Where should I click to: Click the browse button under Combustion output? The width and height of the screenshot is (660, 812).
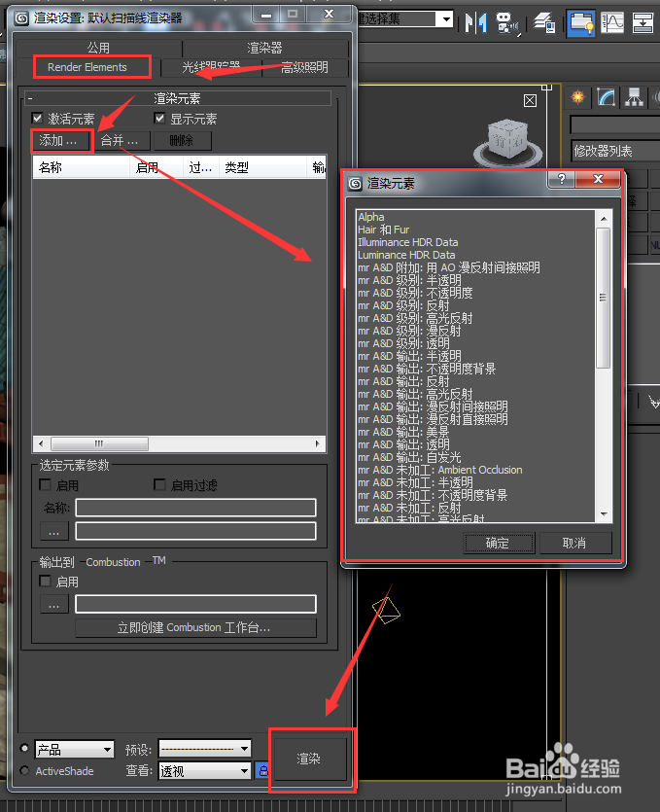tap(54, 604)
